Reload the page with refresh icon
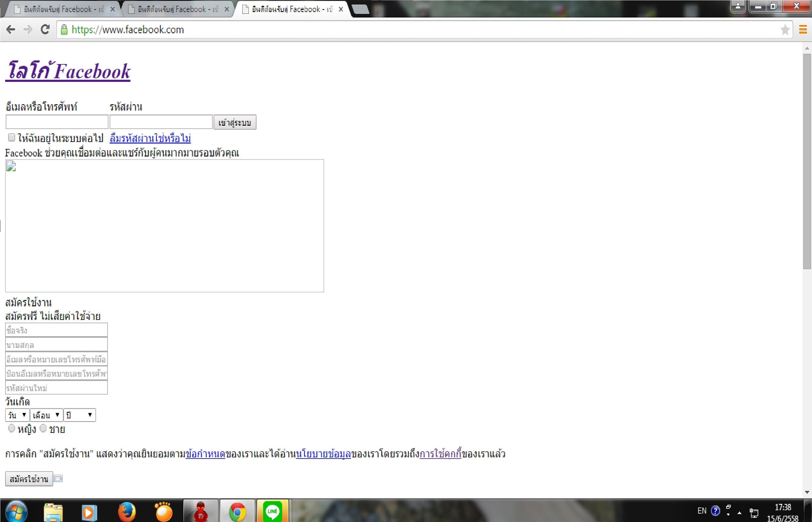The height and width of the screenshot is (522, 812). [x=45, y=30]
